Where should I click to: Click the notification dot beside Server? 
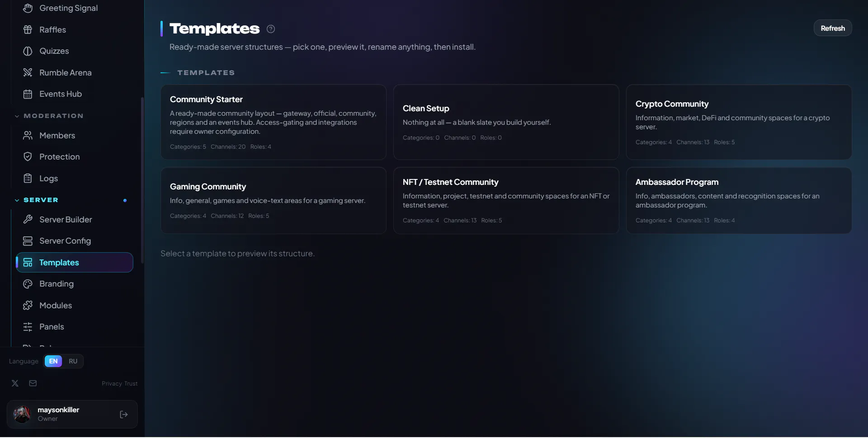click(x=125, y=200)
